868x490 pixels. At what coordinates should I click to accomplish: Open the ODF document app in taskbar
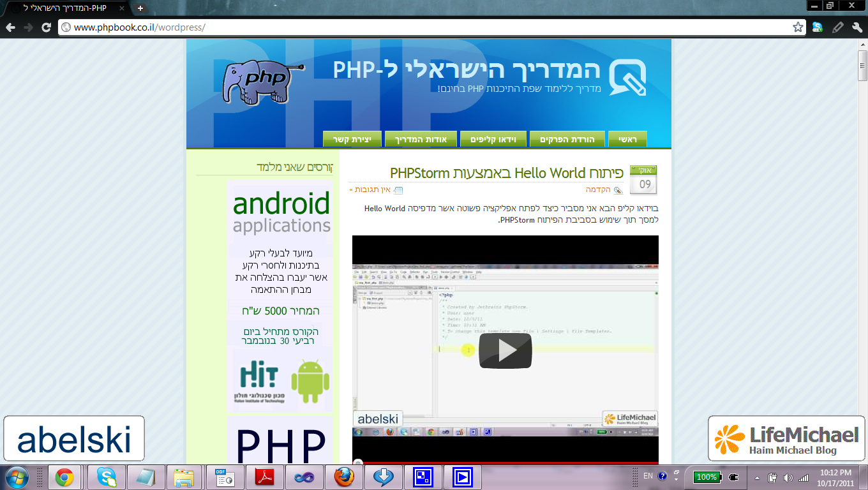pyautogui.click(x=225, y=477)
